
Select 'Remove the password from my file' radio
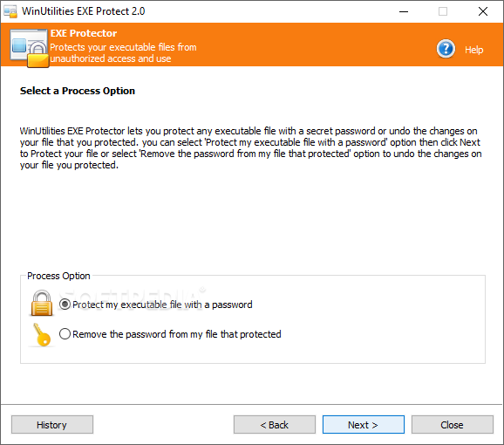[65, 333]
